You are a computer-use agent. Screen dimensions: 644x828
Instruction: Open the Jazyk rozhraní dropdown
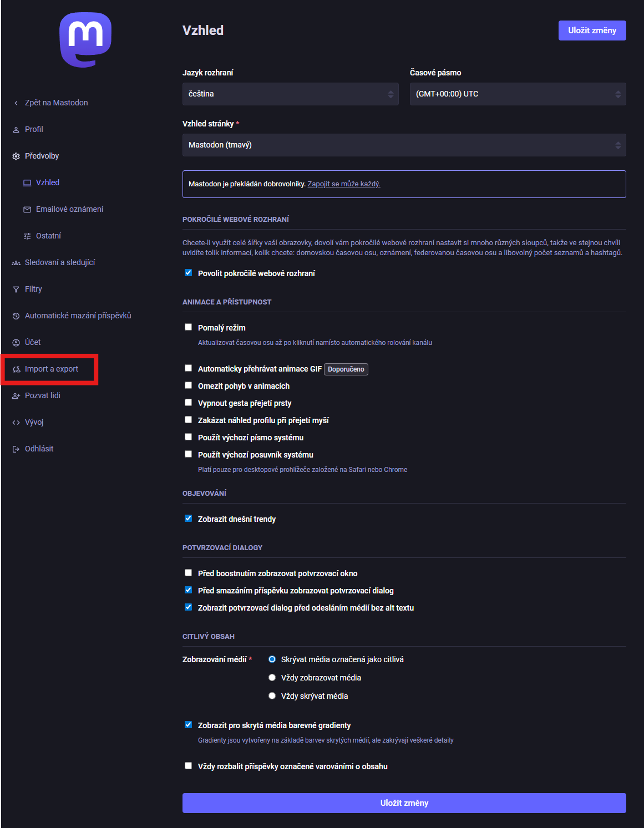(x=290, y=94)
